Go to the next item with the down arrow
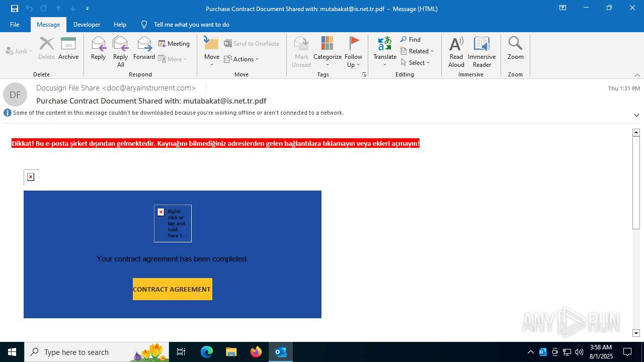The height and width of the screenshot is (362, 644). tap(73, 9)
